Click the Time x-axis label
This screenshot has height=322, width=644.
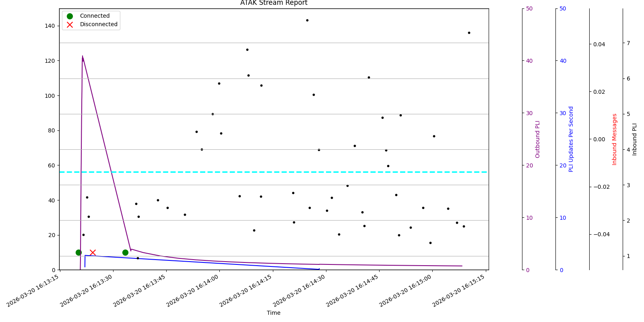point(274,313)
